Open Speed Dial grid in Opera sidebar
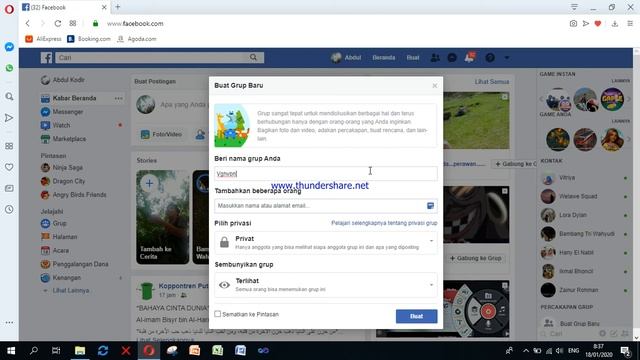The width and height of the screenshot is (640, 360). point(9,146)
